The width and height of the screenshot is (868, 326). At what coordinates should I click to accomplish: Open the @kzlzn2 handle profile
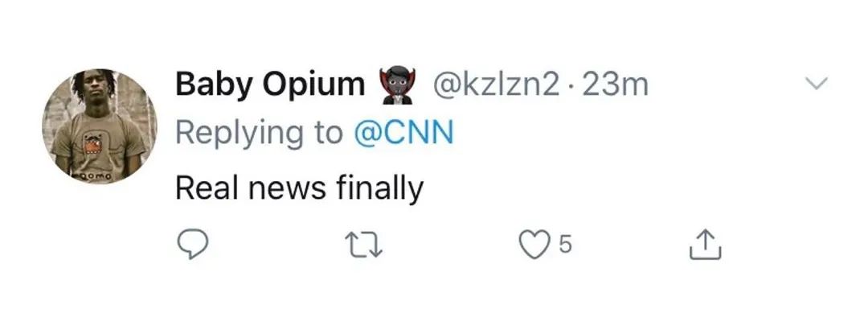click(496, 84)
